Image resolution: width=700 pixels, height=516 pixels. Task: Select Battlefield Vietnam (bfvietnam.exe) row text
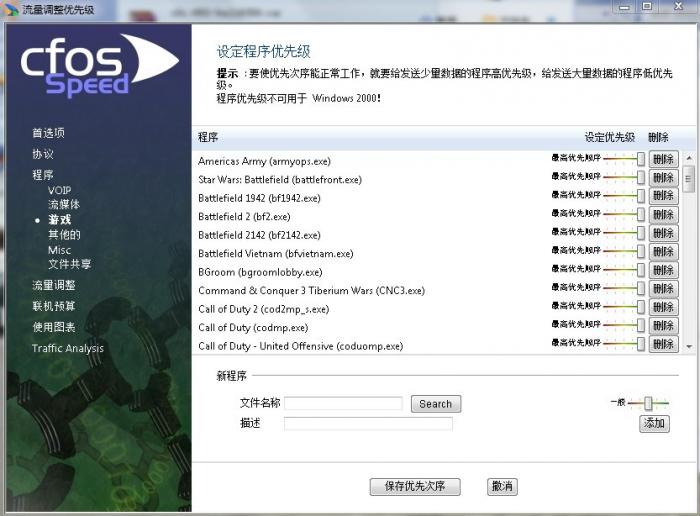point(275,254)
